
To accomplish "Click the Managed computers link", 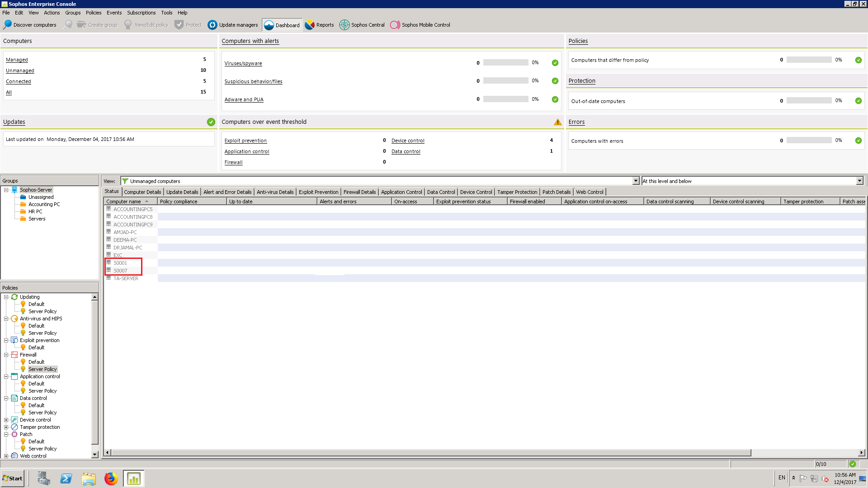I will (17, 60).
